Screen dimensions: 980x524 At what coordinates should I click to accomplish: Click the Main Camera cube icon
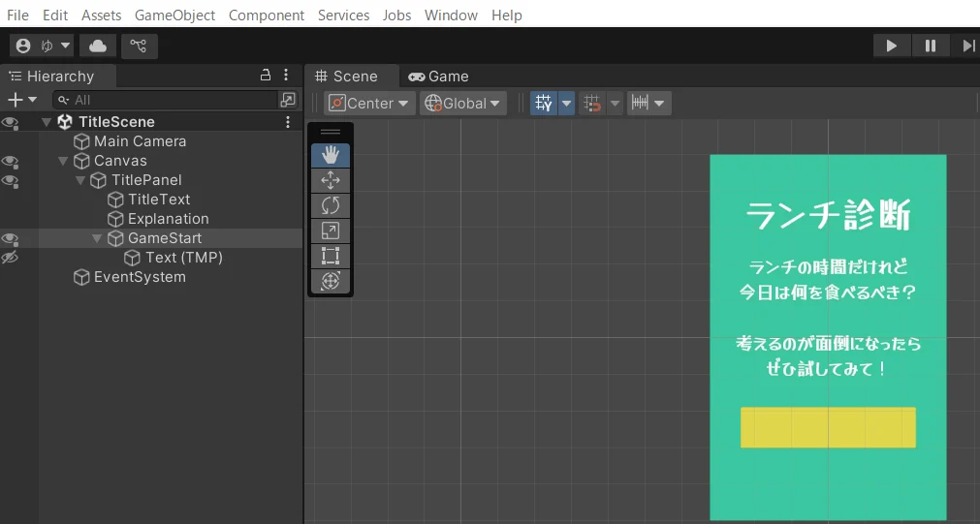(x=81, y=141)
